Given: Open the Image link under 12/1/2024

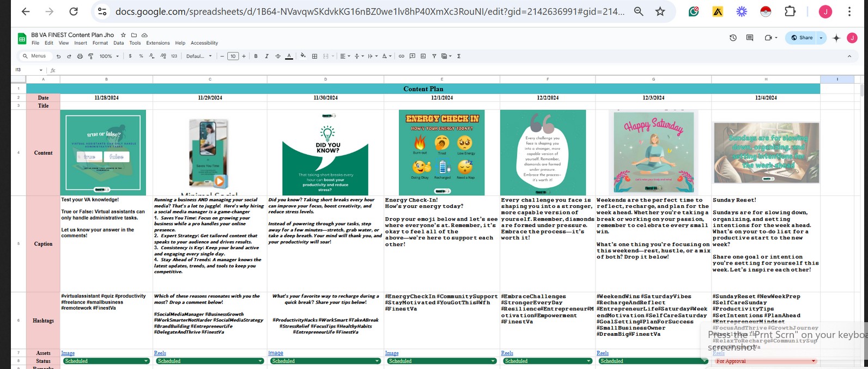Looking at the screenshot, I should tap(392, 353).
